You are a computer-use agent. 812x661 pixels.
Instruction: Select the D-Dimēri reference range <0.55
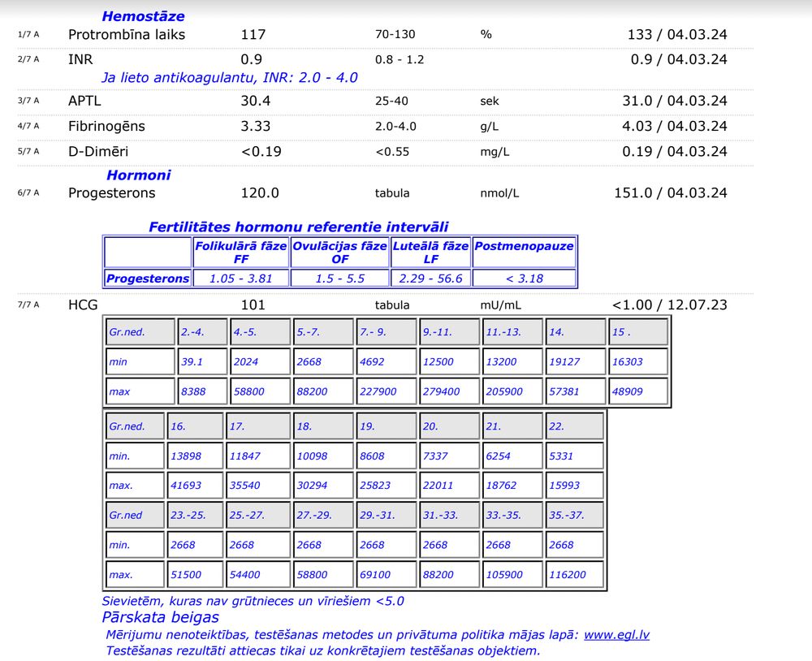(x=392, y=152)
